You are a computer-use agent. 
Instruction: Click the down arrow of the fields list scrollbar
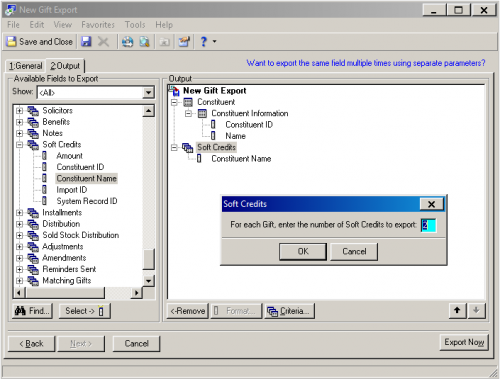148,281
